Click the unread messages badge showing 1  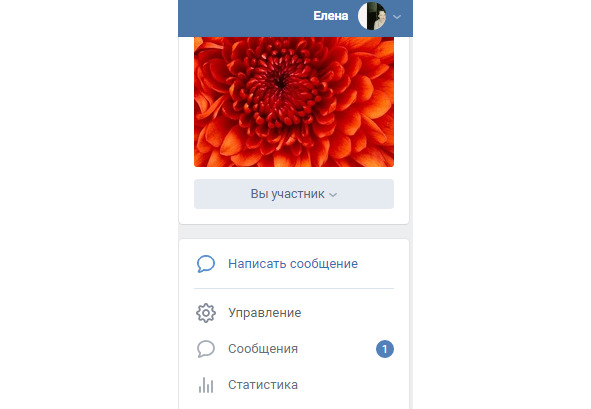pos(384,349)
